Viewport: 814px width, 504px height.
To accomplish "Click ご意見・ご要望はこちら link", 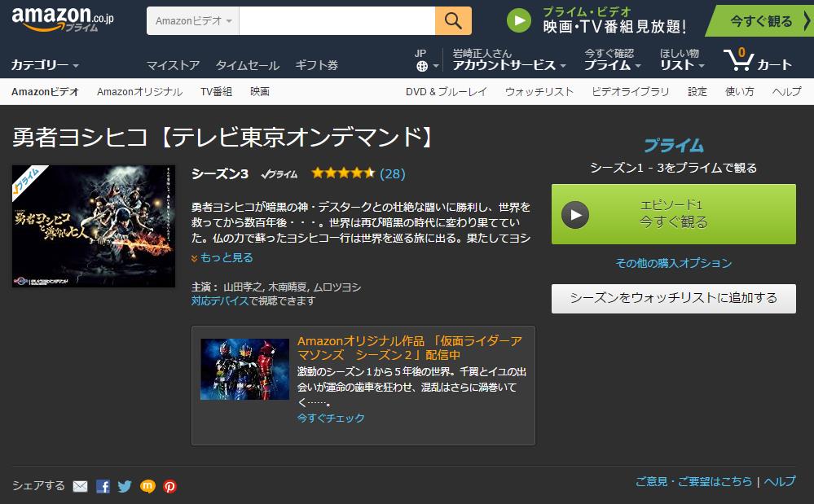I will tap(693, 482).
